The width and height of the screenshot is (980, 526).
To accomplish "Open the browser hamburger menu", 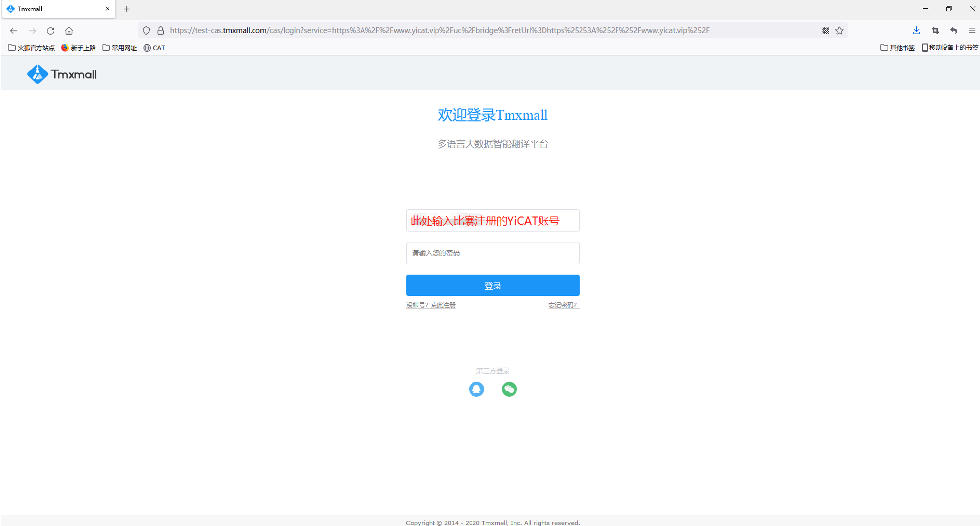I will pyautogui.click(x=972, y=31).
